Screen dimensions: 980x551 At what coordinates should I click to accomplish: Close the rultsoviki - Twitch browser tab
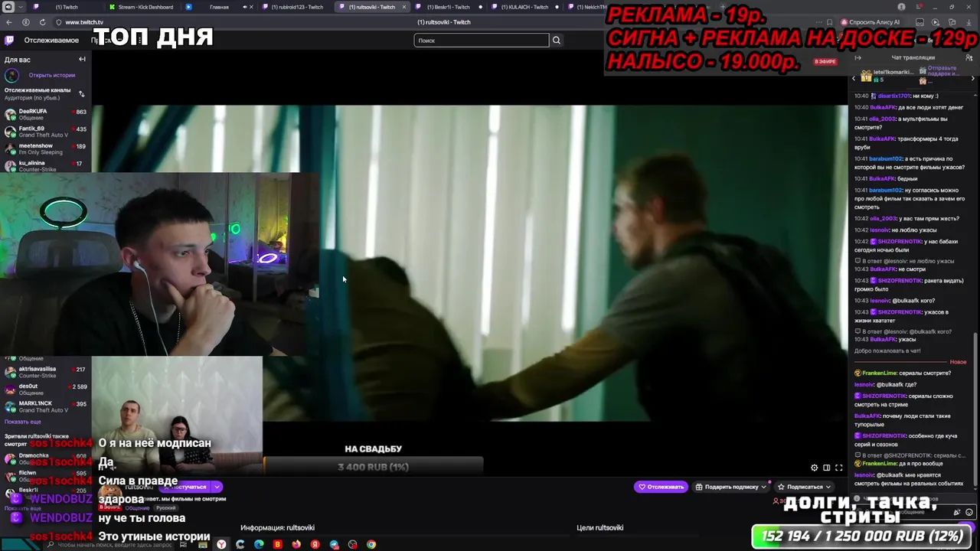(404, 7)
